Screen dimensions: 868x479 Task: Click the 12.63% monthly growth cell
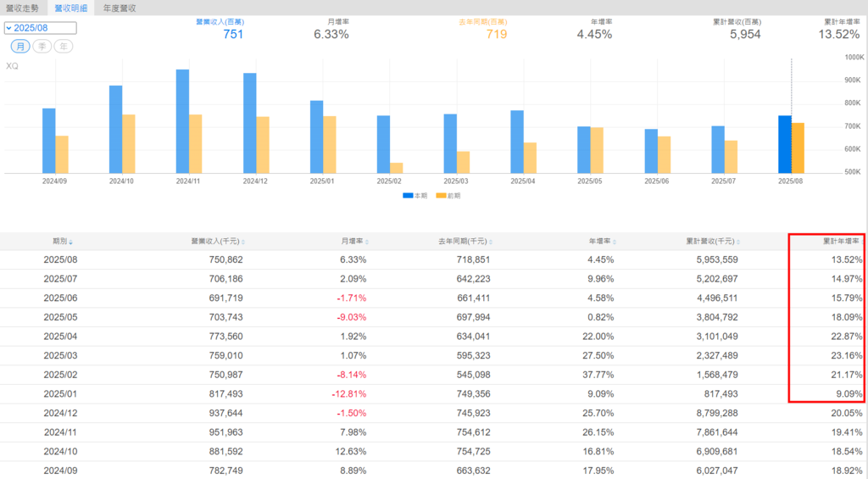350,452
